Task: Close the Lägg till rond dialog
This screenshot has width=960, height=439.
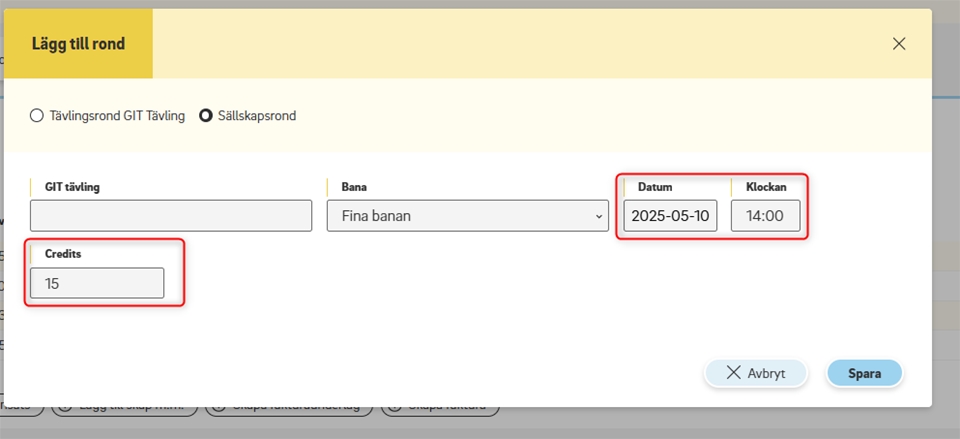Action: point(898,44)
